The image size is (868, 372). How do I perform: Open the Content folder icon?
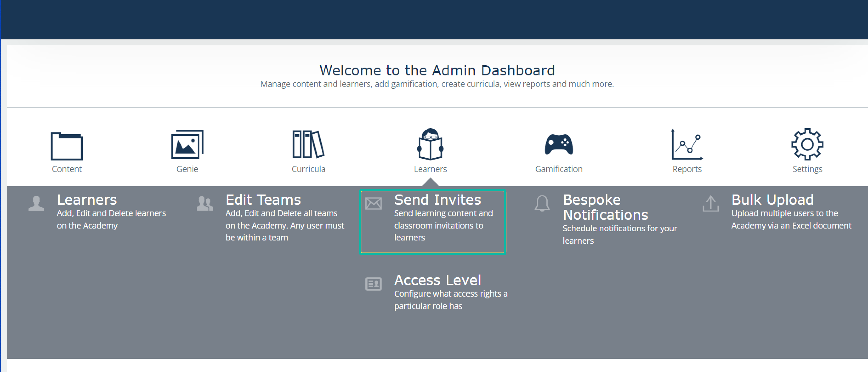(67, 146)
